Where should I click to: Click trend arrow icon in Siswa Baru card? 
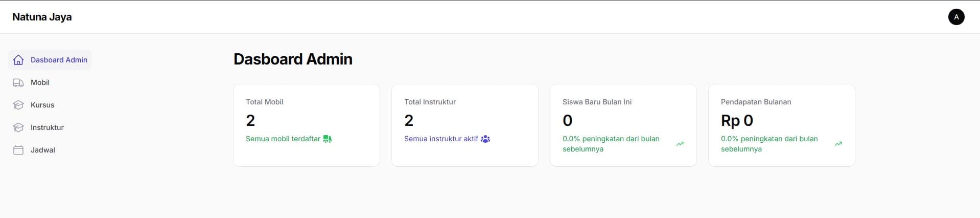point(680,144)
